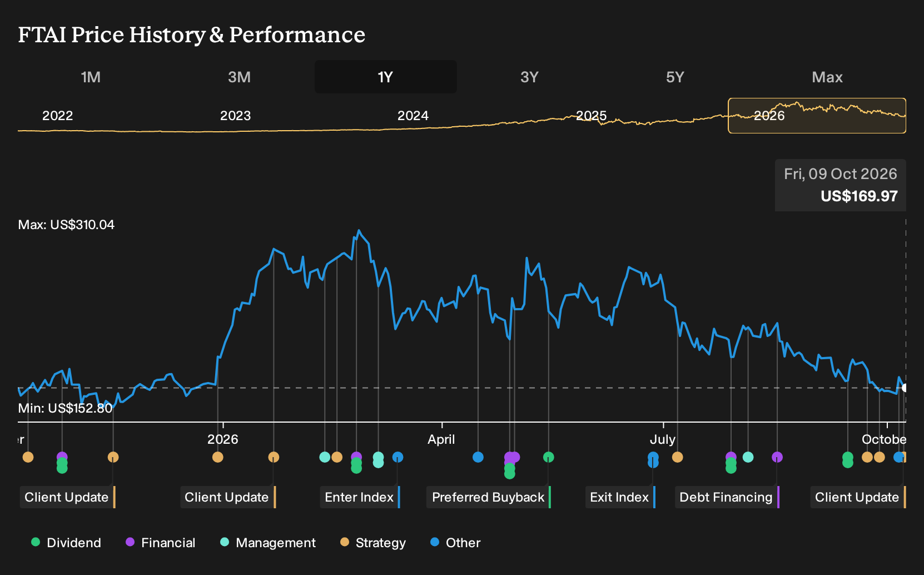Toggle the Financial legend filter
The height and width of the screenshot is (575, 924).
[161, 543]
